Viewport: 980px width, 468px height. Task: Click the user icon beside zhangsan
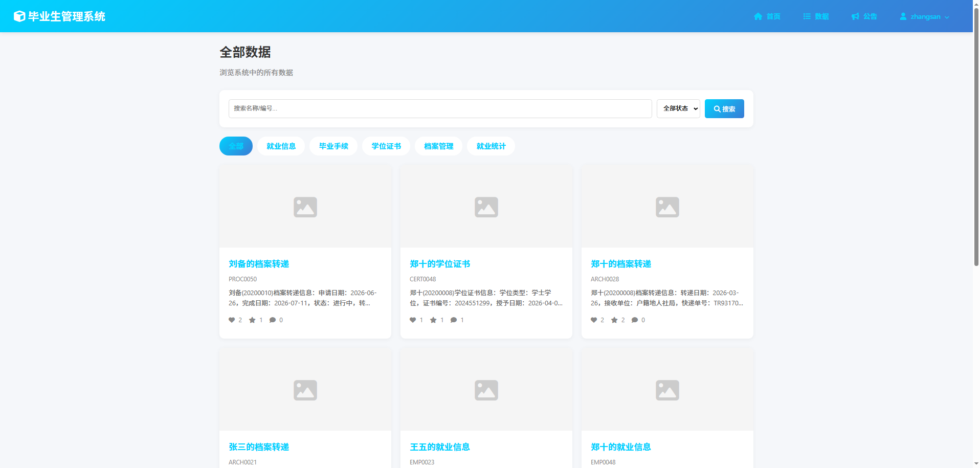click(x=903, y=16)
